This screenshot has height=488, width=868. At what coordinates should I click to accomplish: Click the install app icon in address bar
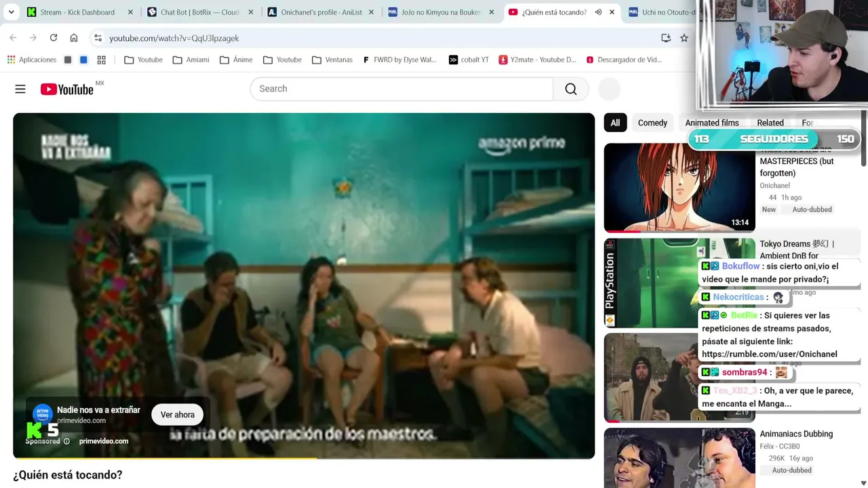666,38
